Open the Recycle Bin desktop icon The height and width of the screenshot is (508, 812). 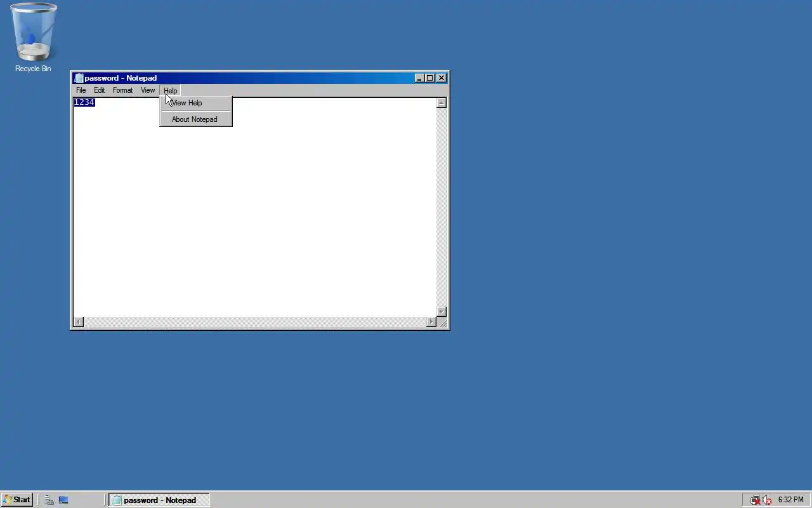[x=33, y=38]
